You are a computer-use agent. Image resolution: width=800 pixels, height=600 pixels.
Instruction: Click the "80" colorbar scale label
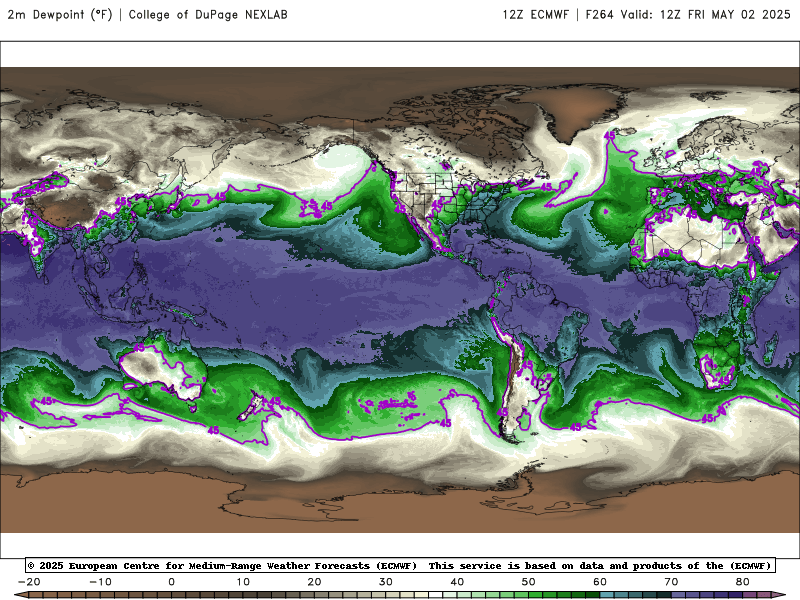[743, 582]
